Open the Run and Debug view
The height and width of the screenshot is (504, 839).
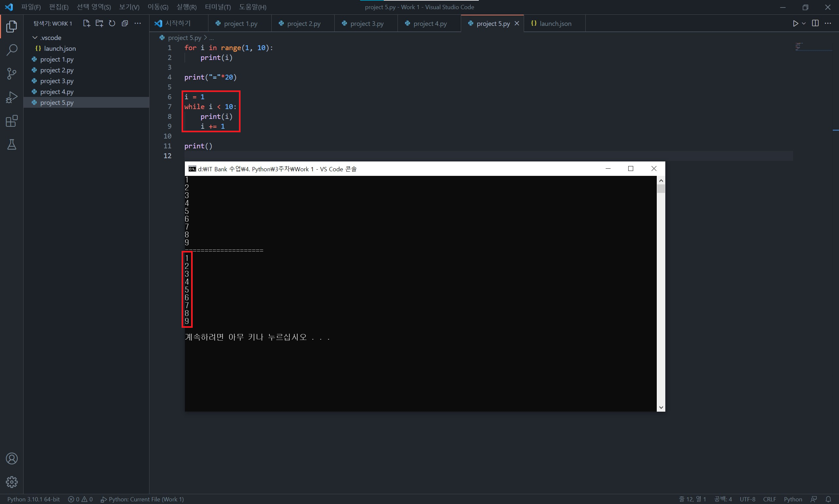(x=11, y=98)
